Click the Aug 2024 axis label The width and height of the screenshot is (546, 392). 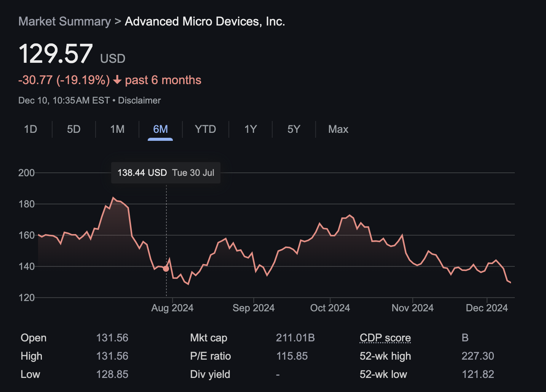[172, 308]
